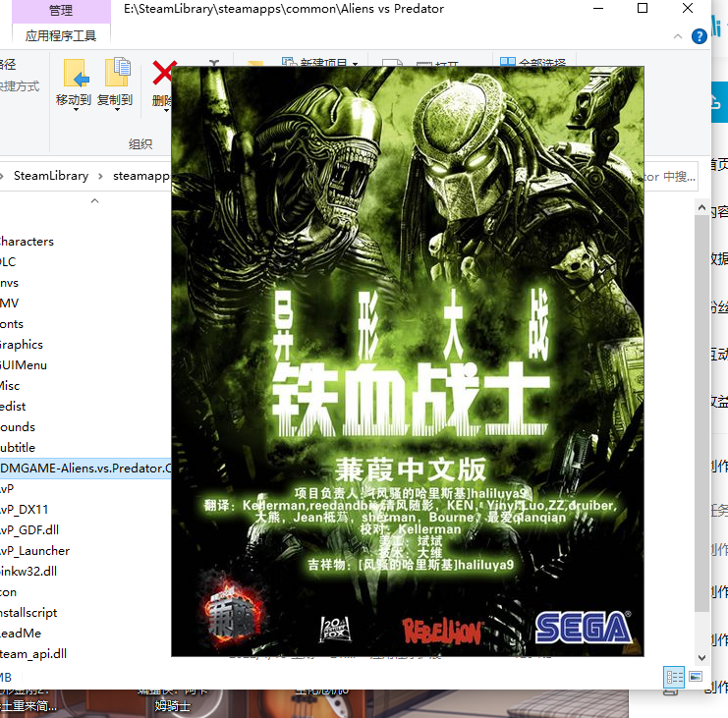This screenshot has height=718, width=728.
Task: Maximize the Explorer window
Action: click(643, 9)
